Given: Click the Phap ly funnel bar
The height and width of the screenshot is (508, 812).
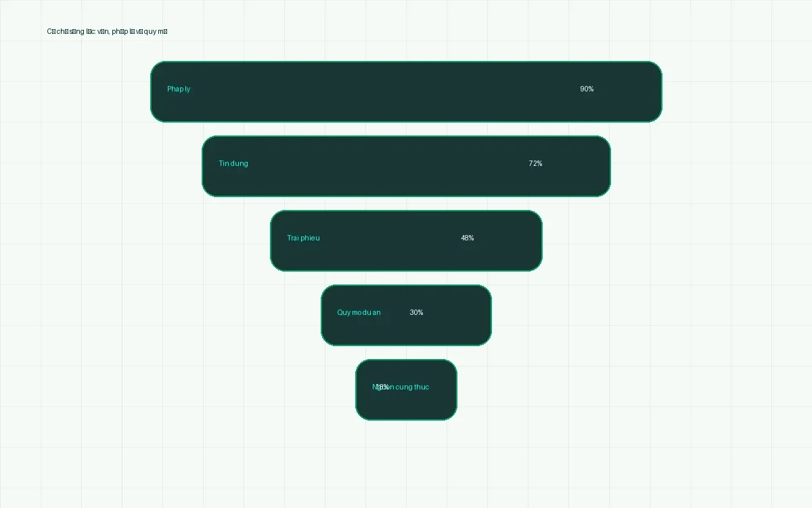Looking at the screenshot, I should pos(406,91).
